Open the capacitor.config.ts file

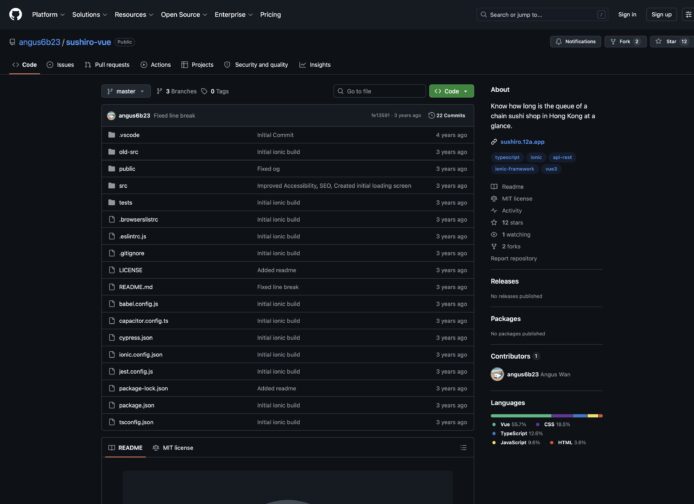pos(143,321)
